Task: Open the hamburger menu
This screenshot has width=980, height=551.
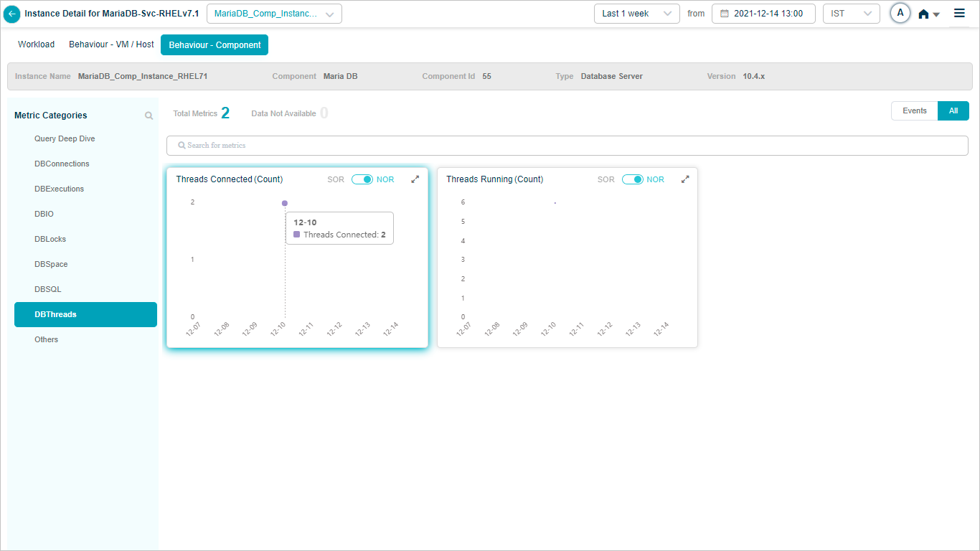Action: [959, 13]
